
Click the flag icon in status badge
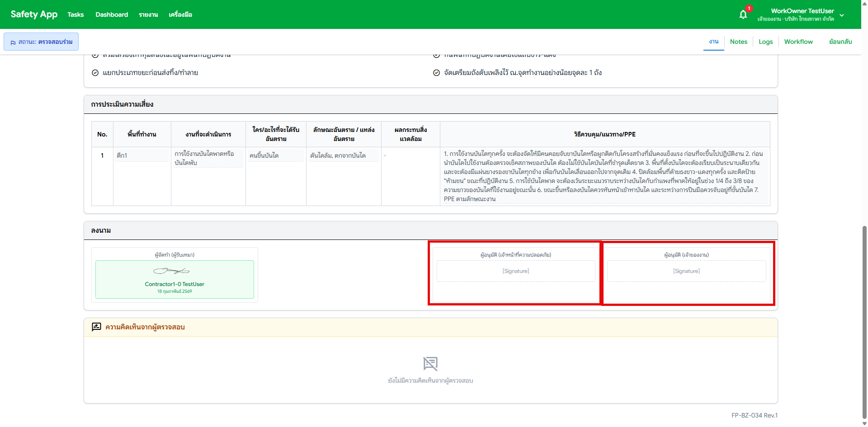tap(13, 42)
